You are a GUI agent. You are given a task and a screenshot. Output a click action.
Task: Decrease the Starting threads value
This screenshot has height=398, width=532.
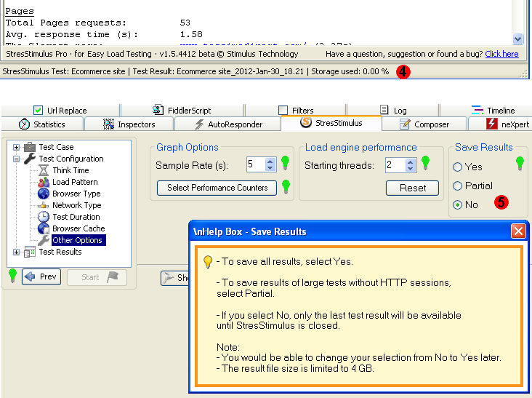[410, 168]
